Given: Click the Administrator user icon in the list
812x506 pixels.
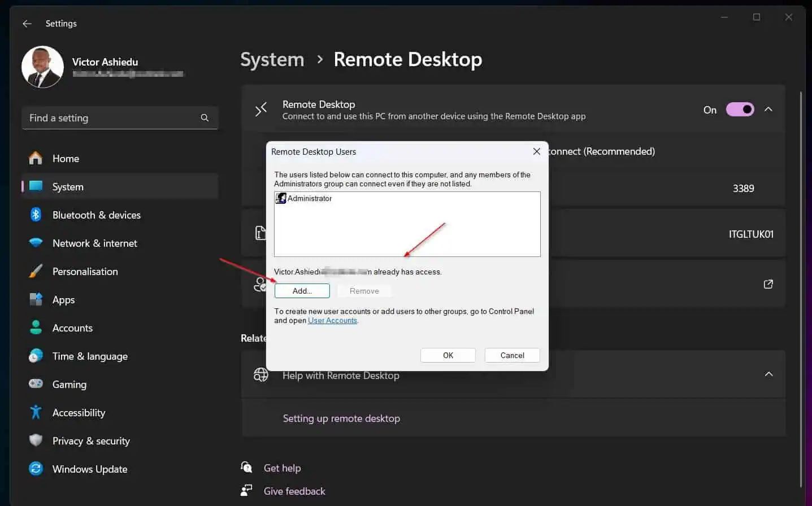Looking at the screenshot, I should pyautogui.click(x=281, y=198).
